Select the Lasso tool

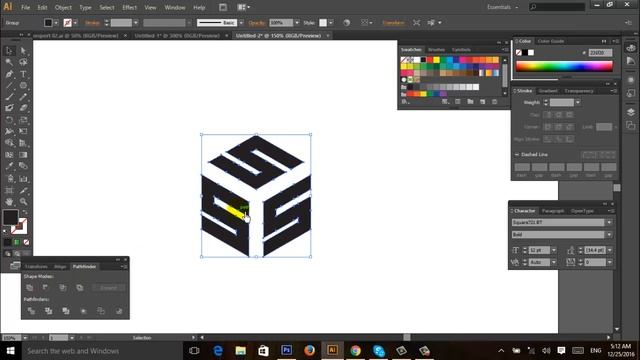tap(23, 62)
